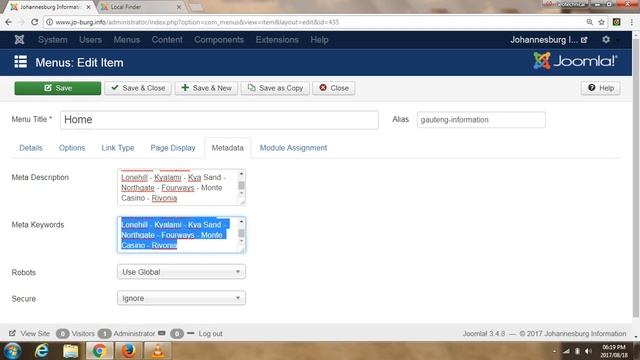The height and width of the screenshot is (360, 640).
Task: Switch to the Module Assignment tab
Action: pos(293,148)
